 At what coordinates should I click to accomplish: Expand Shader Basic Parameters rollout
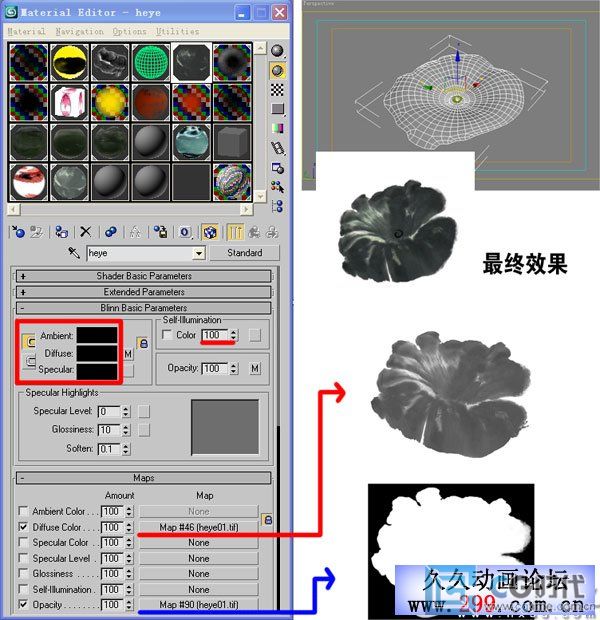(x=145, y=276)
